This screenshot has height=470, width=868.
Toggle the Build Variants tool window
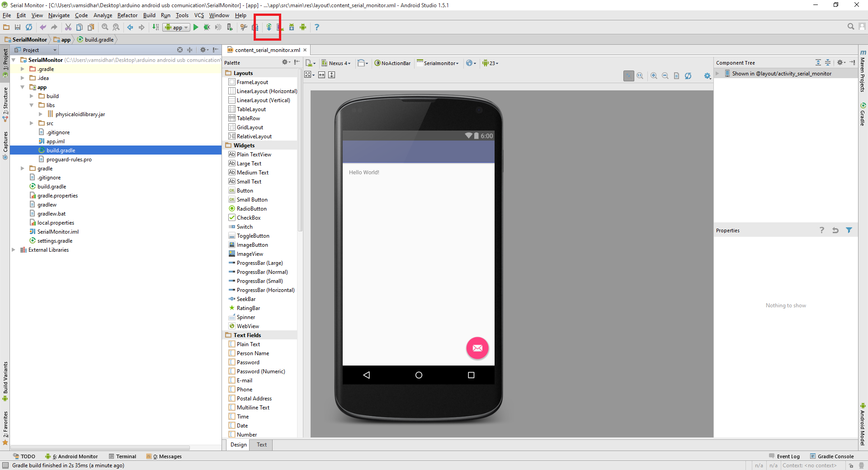[5, 381]
